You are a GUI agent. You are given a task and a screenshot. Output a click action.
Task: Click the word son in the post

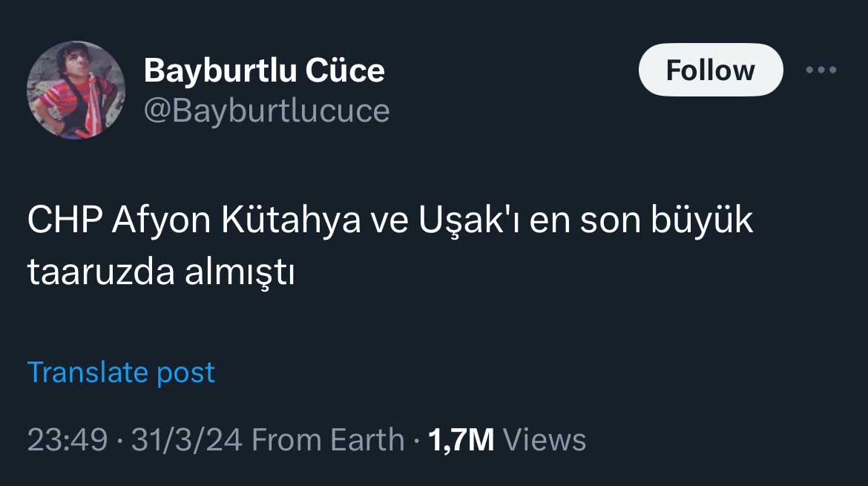pyautogui.click(x=605, y=222)
